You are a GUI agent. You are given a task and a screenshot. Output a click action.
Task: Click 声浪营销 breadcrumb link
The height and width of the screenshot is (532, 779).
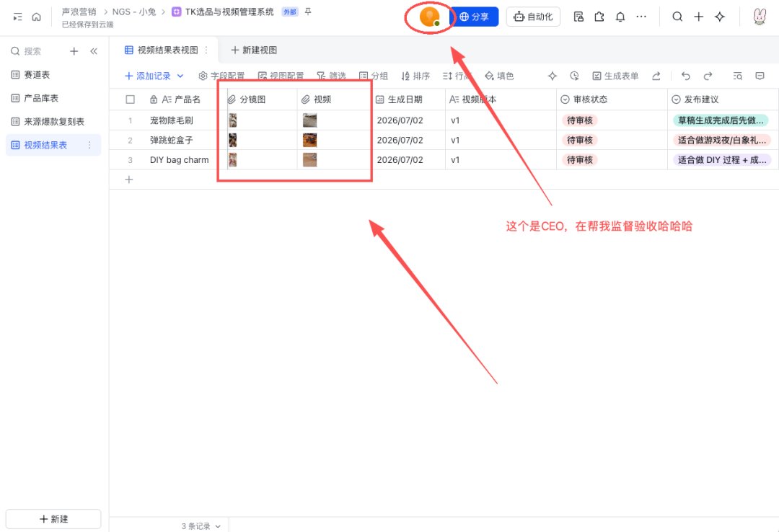79,12
